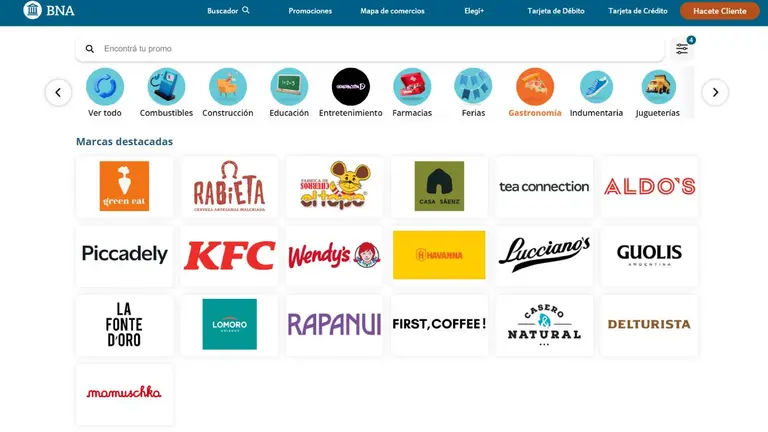Open the filter settings icon

[682, 48]
